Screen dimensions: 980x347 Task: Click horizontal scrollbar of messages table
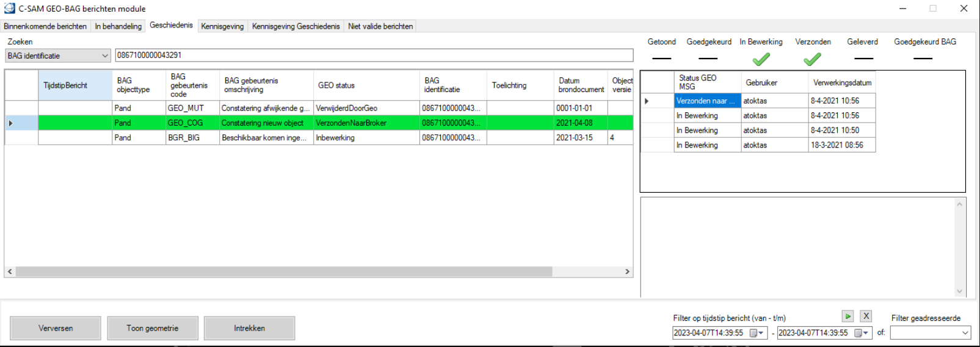pyautogui.click(x=284, y=271)
